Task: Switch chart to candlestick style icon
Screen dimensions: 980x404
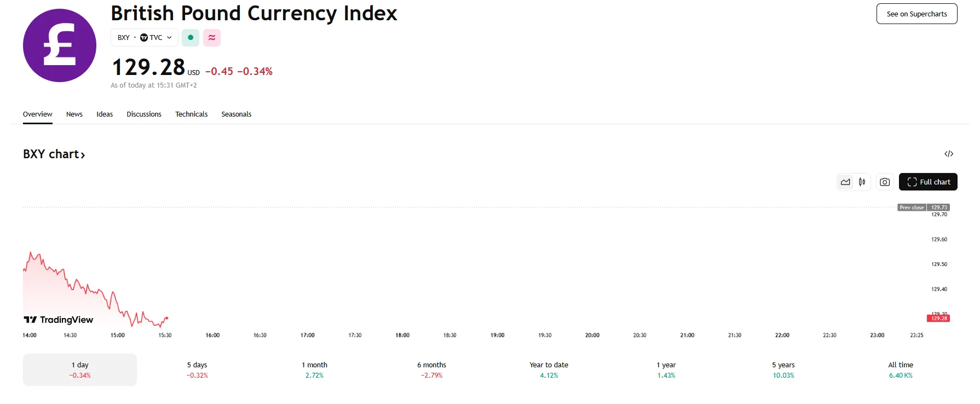Action: 862,182
